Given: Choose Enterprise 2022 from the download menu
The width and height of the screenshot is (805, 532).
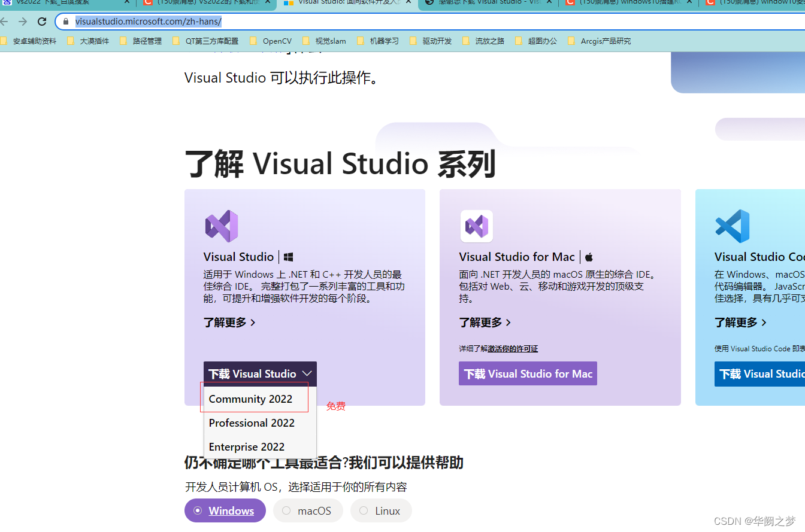Looking at the screenshot, I should click(260, 447).
